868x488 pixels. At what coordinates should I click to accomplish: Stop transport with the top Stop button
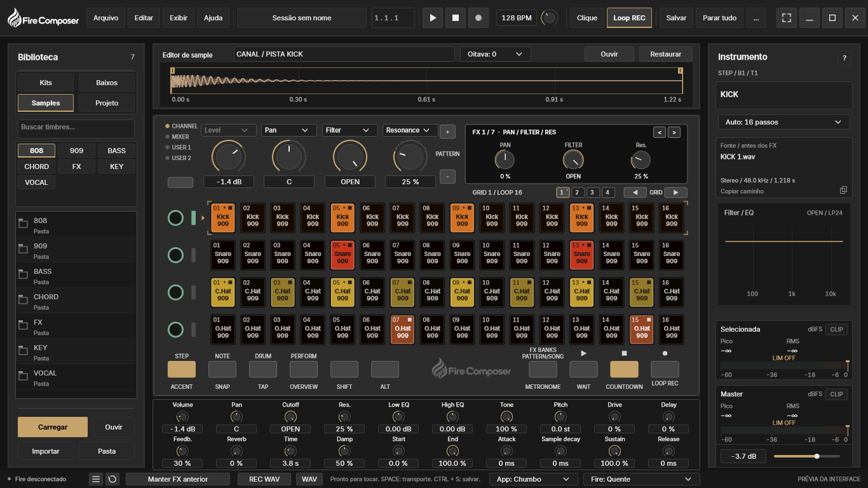pyautogui.click(x=455, y=18)
